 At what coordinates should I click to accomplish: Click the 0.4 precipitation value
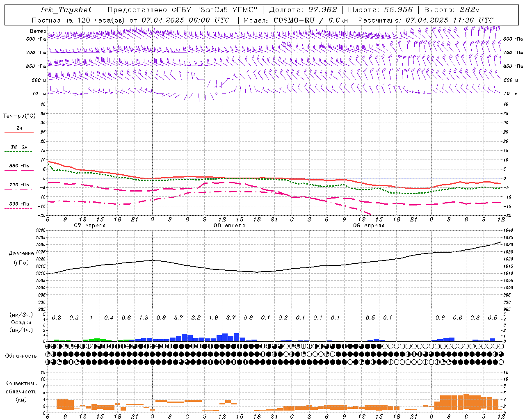109,317
